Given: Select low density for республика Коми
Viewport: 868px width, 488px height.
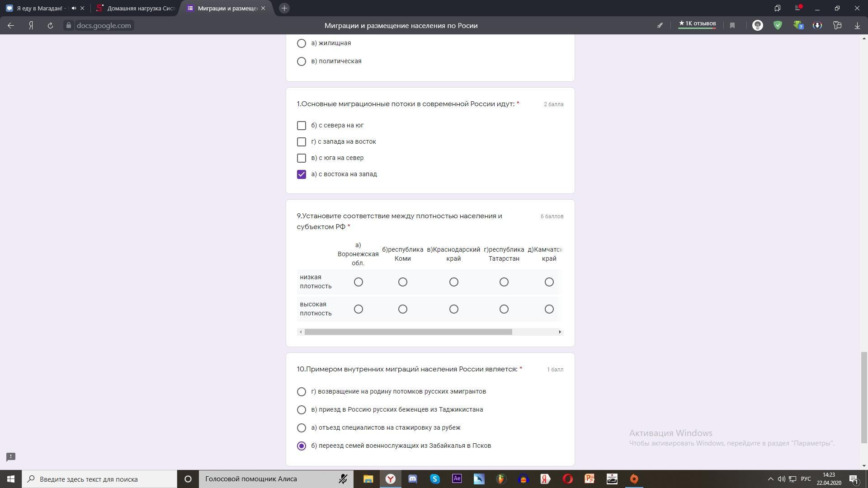Looking at the screenshot, I should [x=403, y=282].
